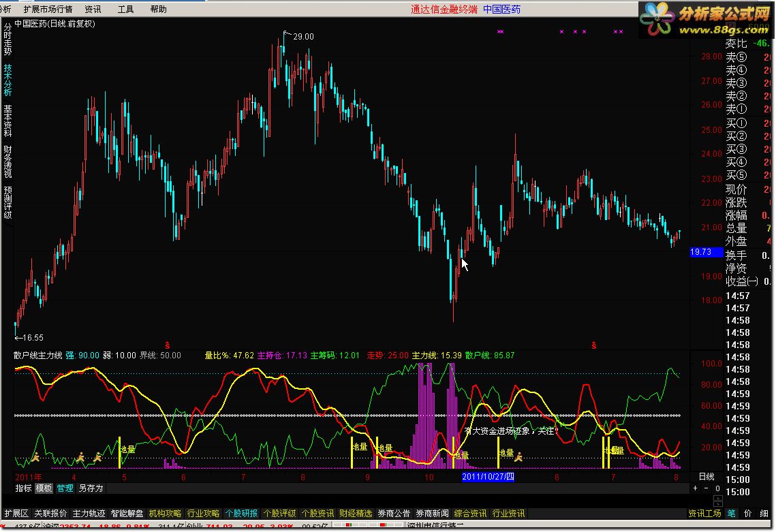Click the 主筹码: 12.01 indicator value

point(335,356)
